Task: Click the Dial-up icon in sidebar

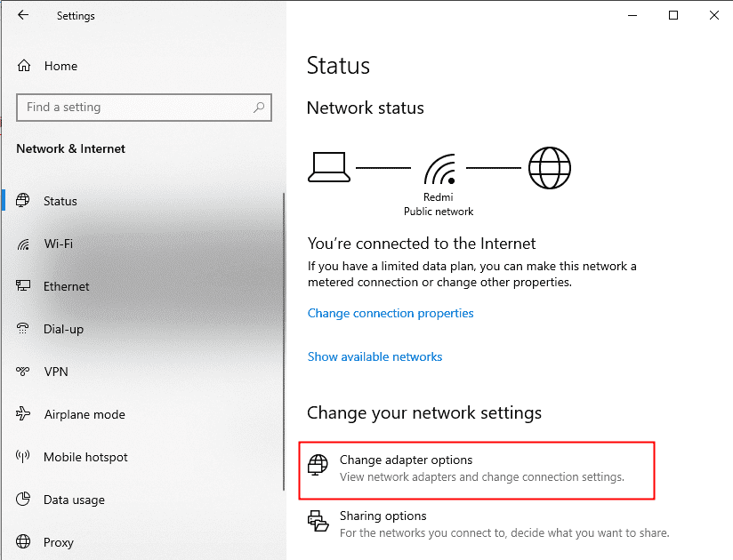Action: coord(24,329)
